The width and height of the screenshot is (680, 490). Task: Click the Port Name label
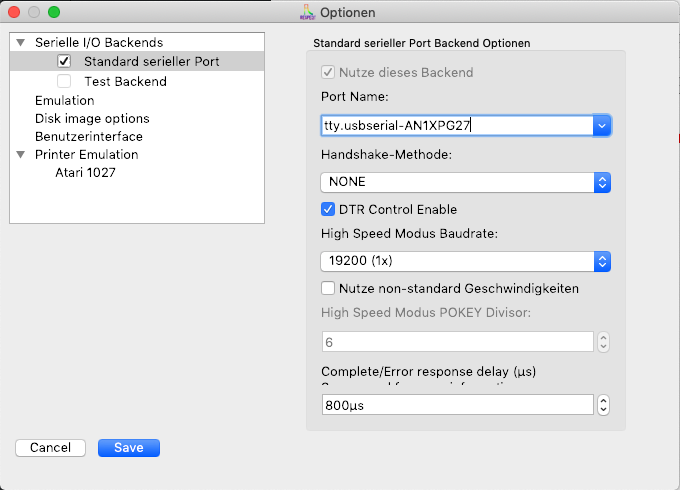tap(355, 96)
